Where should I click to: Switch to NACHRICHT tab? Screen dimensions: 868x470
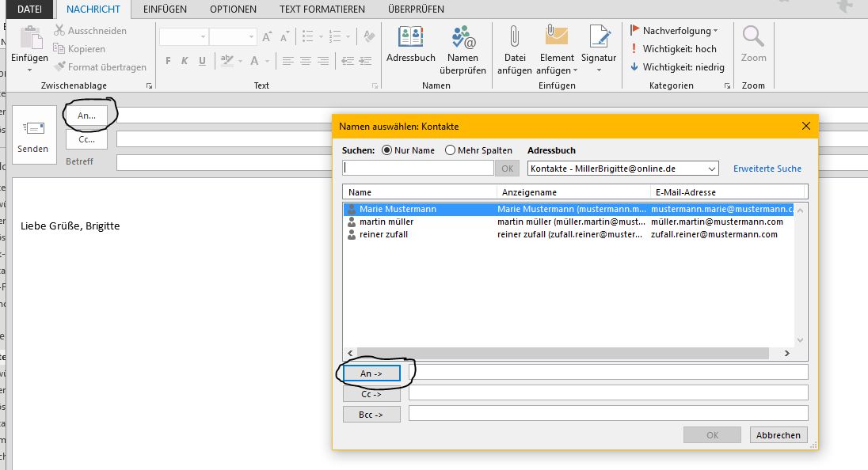pos(93,9)
